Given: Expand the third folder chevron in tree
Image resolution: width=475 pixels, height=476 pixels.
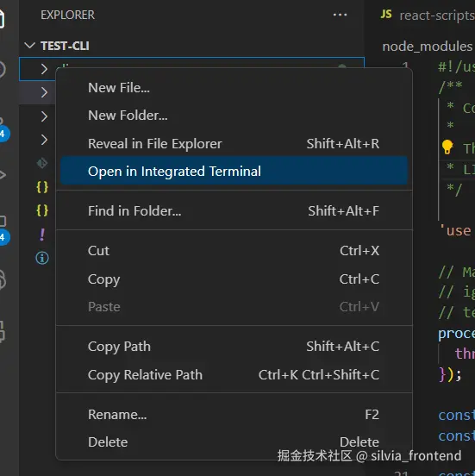Looking at the screenshot, I should pos(44,116).
